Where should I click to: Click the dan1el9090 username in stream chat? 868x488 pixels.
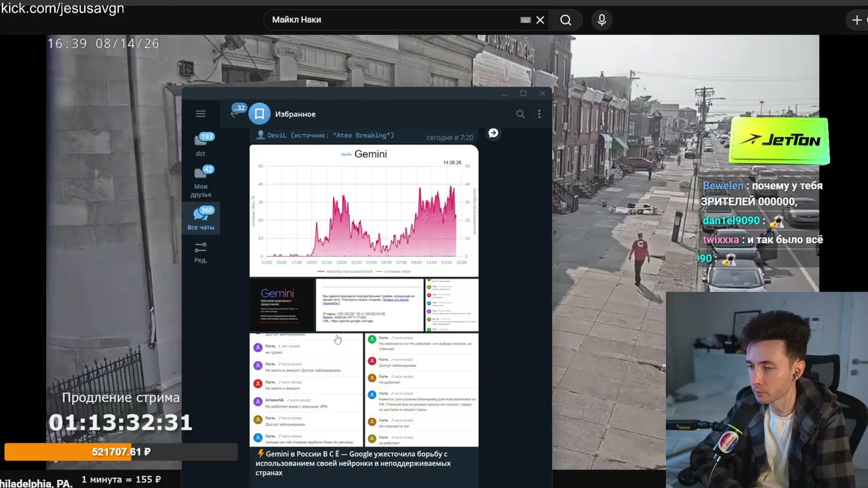[731, 220]
